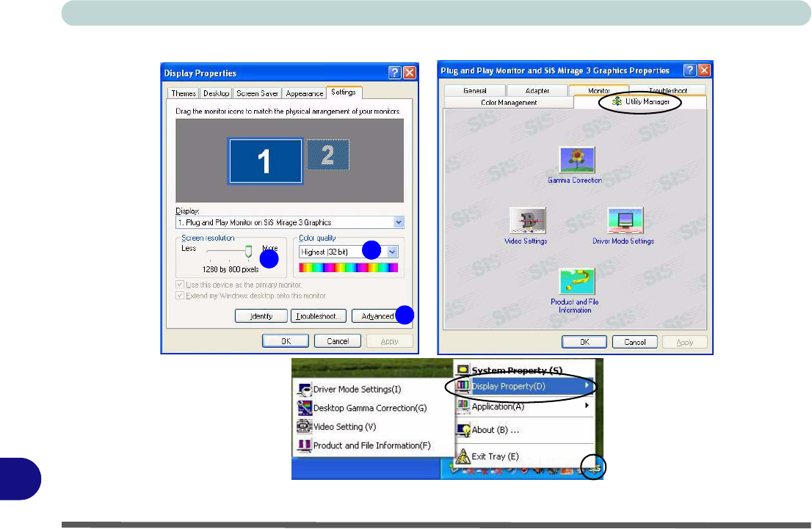Close the Display Properties window

click(x=410, y=73)
